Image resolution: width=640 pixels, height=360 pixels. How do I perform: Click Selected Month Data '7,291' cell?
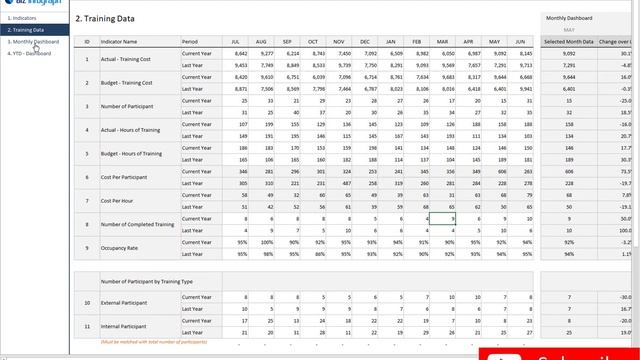(569, 65)
